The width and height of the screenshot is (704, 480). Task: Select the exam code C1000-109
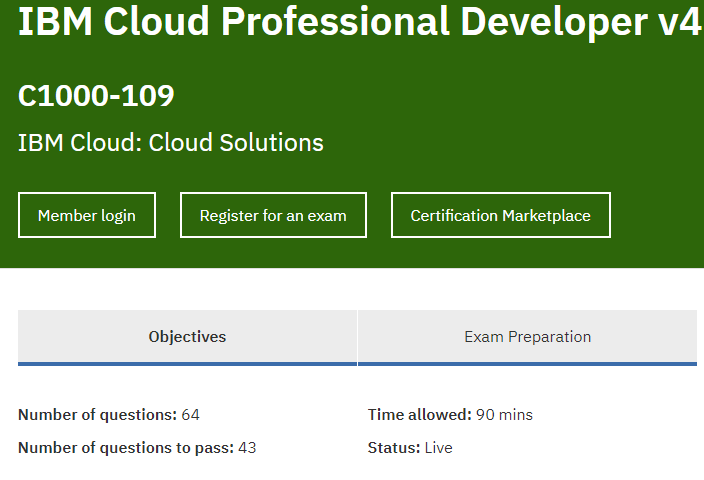click(x=96, y=96)
